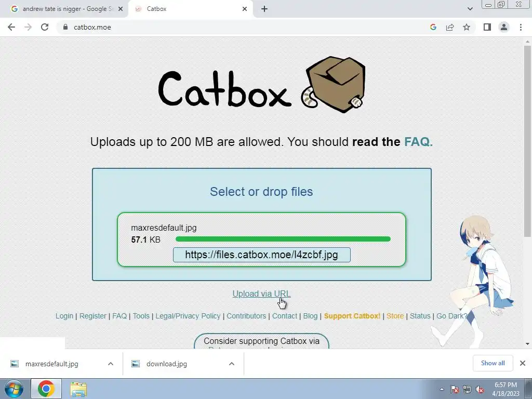The width and height of the screenshot is (532, 399).
Task: Click the Catbox logo image
Action: [x=262, y=86]
